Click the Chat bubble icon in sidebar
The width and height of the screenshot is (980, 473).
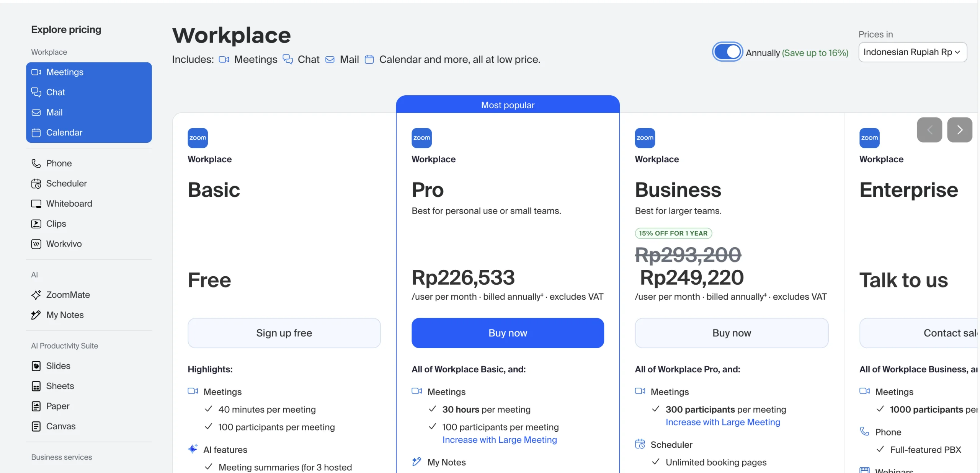pyautogui.click(x=36, y=92)
